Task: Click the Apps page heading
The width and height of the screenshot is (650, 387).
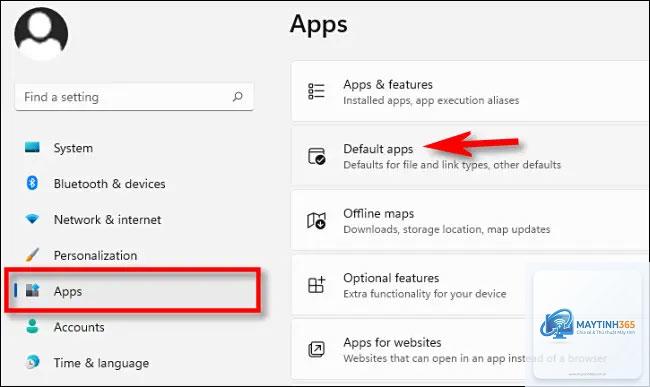Action: click(x=318, y=24)
